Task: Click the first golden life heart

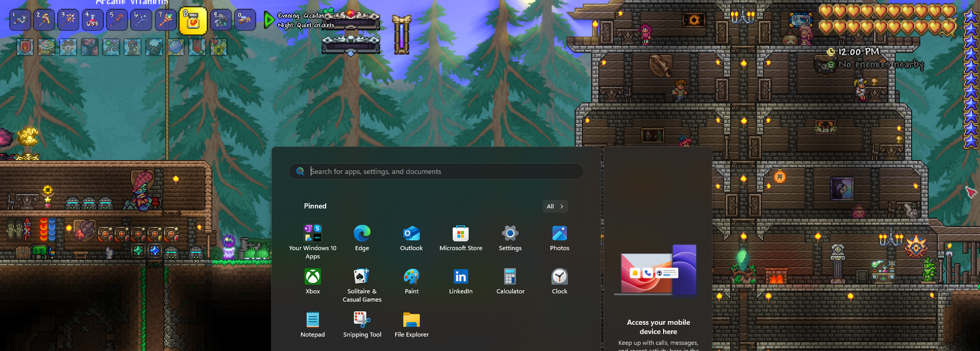Action: (826, 11)
